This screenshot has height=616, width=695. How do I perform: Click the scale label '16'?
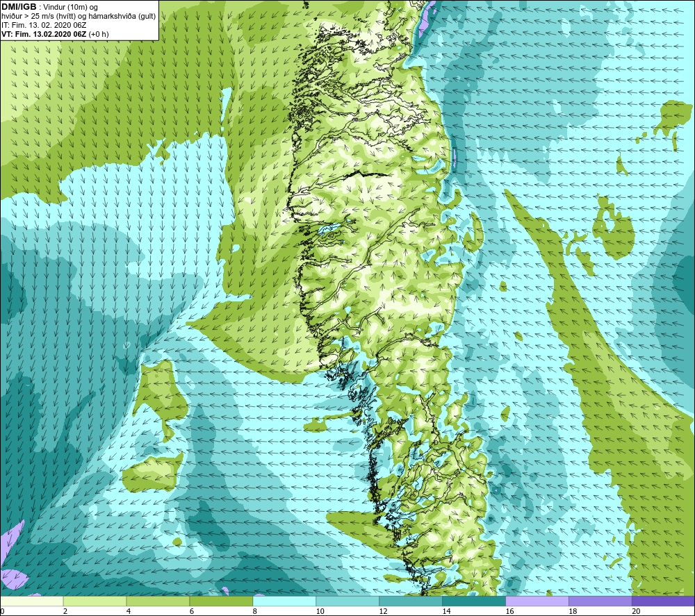tap(509, 611)
